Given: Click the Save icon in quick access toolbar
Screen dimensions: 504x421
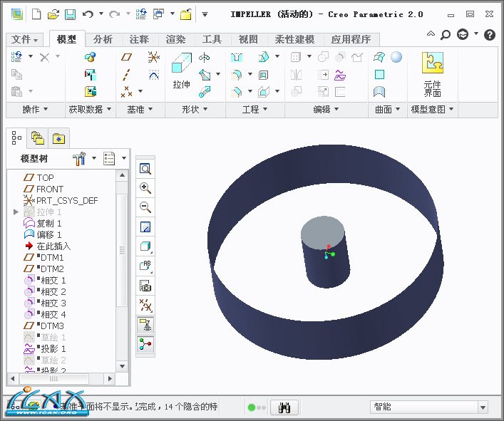Looking at the screenshot, I should [70, 14].
